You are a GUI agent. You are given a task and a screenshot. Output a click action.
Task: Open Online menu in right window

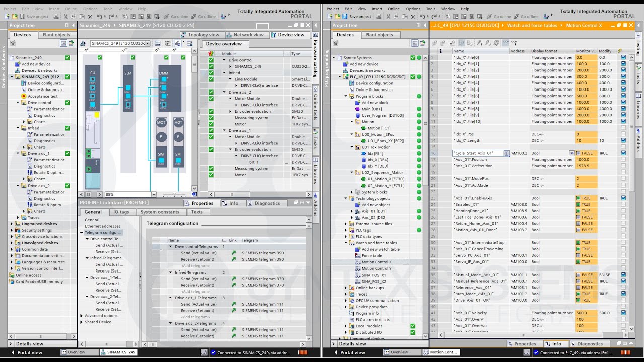click(394, 9)
